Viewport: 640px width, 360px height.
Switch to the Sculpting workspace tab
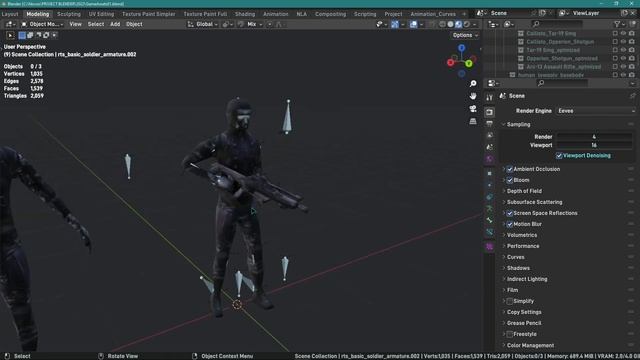(x=69, y=14)
